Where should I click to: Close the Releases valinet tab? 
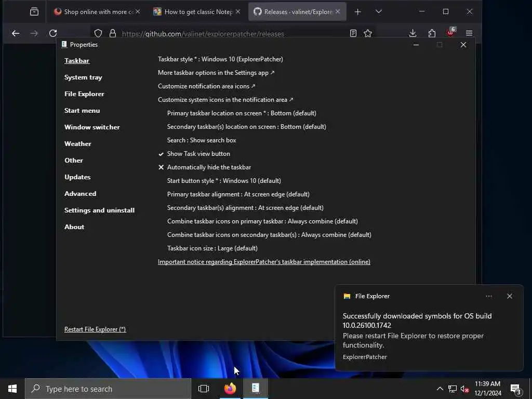tap(338, 12)
